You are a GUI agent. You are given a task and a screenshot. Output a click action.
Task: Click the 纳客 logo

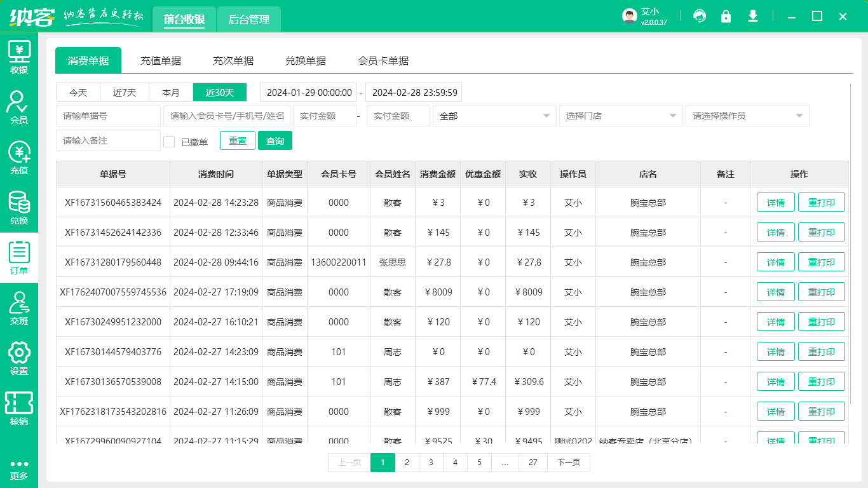click(32, 17)
